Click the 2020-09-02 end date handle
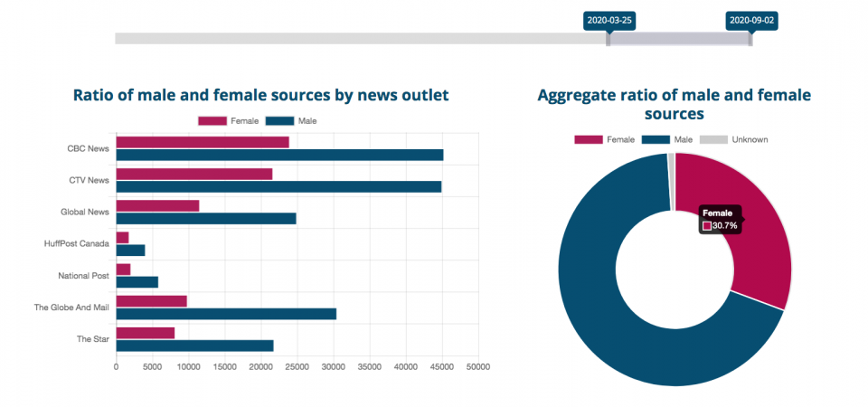 click(750, 39)
